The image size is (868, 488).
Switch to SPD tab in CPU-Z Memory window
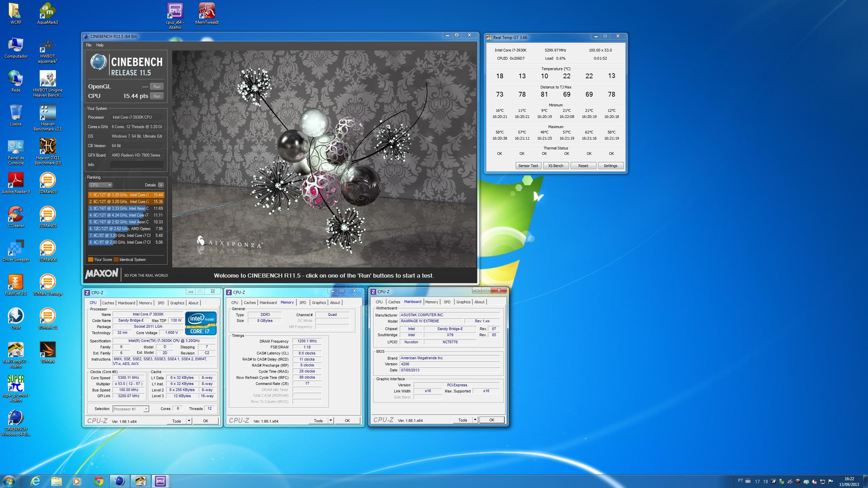[302, 303]
